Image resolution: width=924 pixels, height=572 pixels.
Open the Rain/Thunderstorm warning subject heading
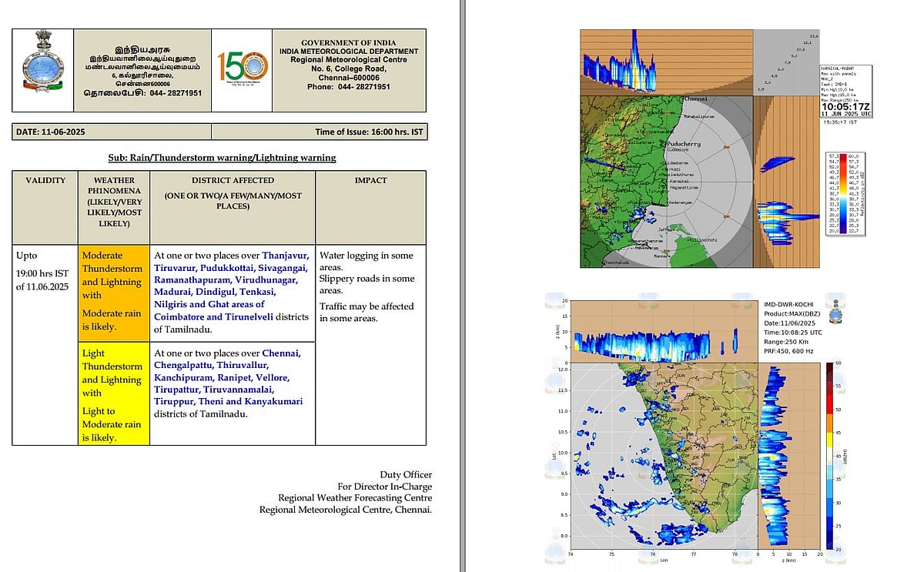point(222,158)
